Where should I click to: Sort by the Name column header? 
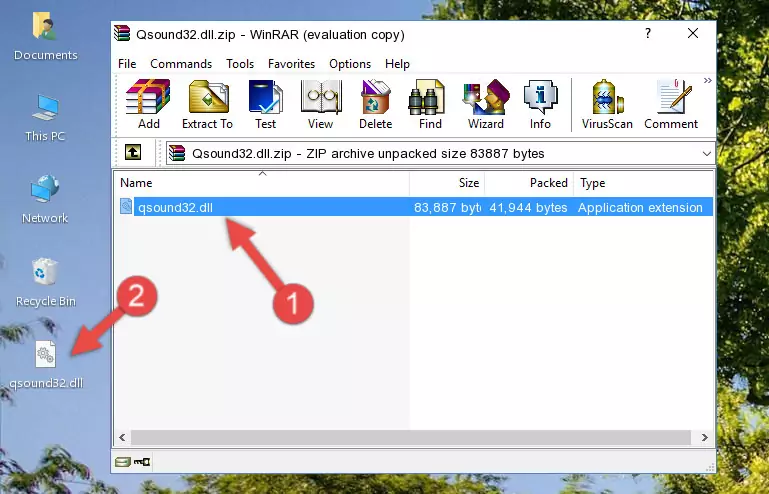pyautogui.click(x=262, y=182)
